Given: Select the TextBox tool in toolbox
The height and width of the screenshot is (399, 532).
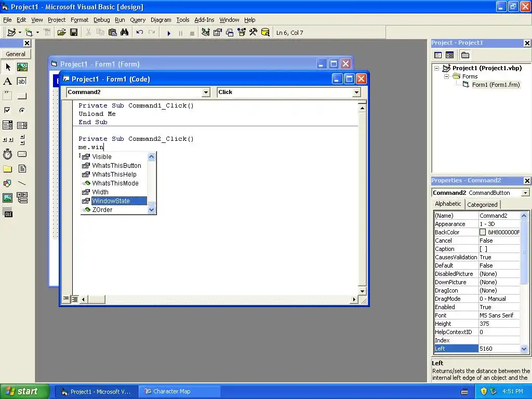Looking at the screenshot, I should click(22, 82).
